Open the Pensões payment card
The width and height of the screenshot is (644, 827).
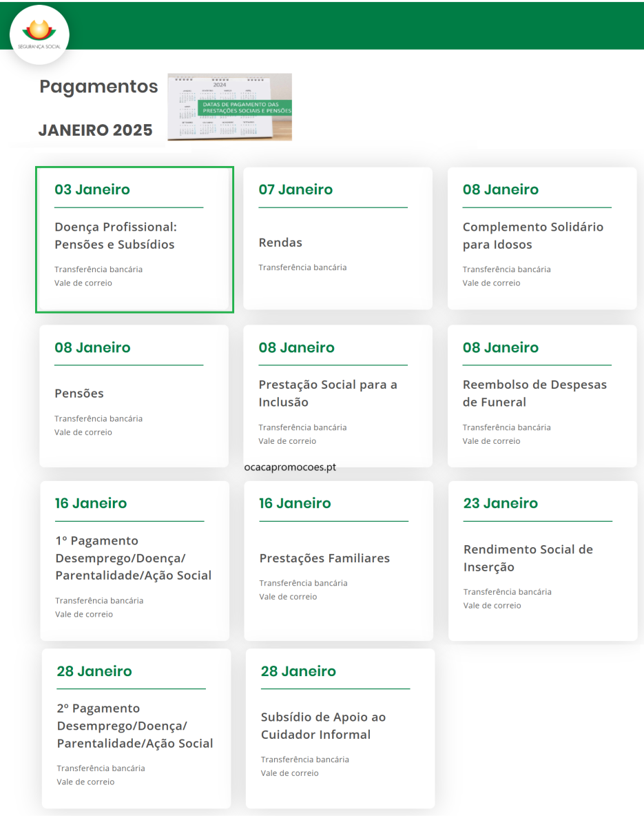point(134,396)
